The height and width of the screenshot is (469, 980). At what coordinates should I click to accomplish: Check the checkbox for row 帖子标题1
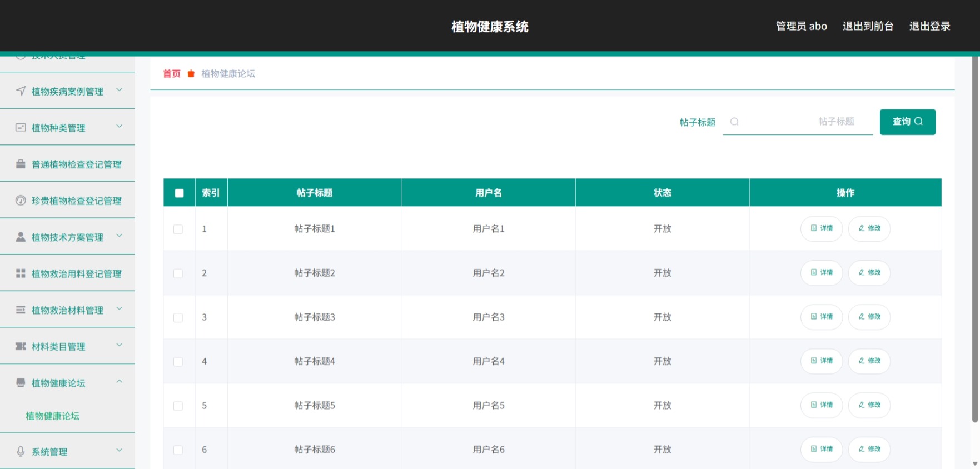pyautogui.click(x=178, y=229)
